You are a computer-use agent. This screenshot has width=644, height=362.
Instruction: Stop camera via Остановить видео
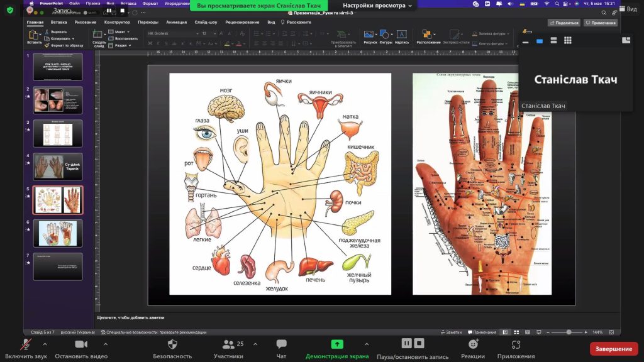(x=81, y=349)
